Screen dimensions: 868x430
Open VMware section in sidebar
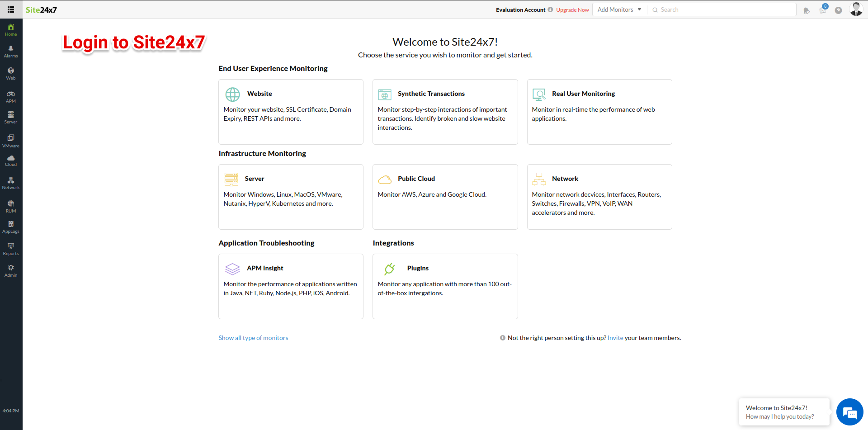point(11,141)
